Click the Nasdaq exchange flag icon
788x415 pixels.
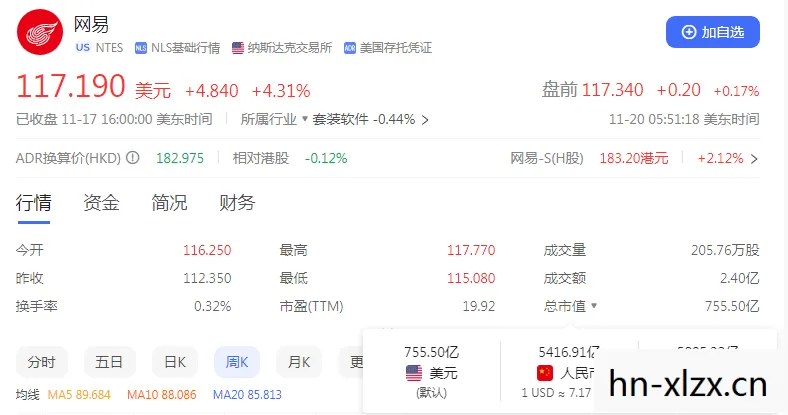(x=238, y=48)
